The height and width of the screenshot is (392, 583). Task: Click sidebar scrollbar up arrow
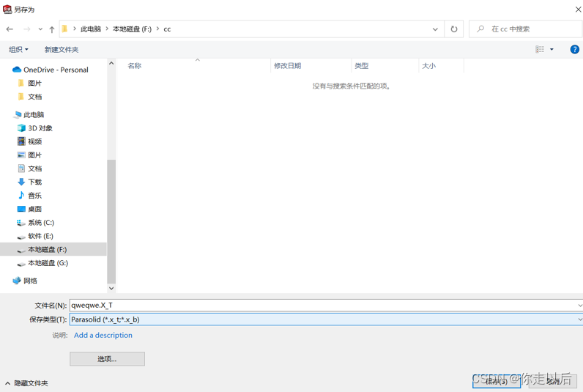pyautogui.click(x=111, y=63)
